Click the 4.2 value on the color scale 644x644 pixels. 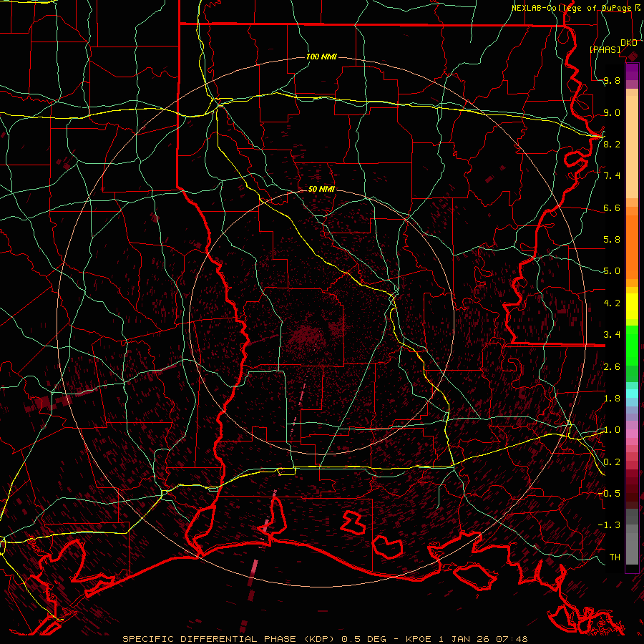pyautogui.click(x=612, y=303)
